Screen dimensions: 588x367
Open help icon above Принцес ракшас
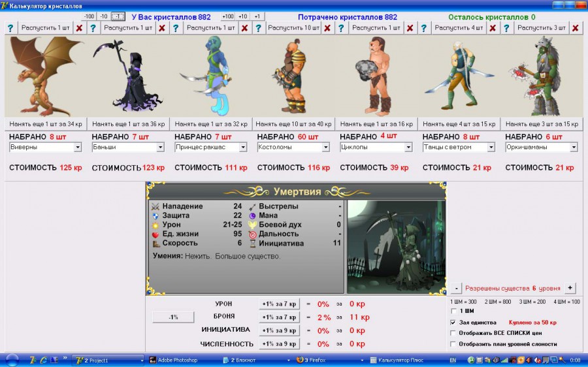176,28
